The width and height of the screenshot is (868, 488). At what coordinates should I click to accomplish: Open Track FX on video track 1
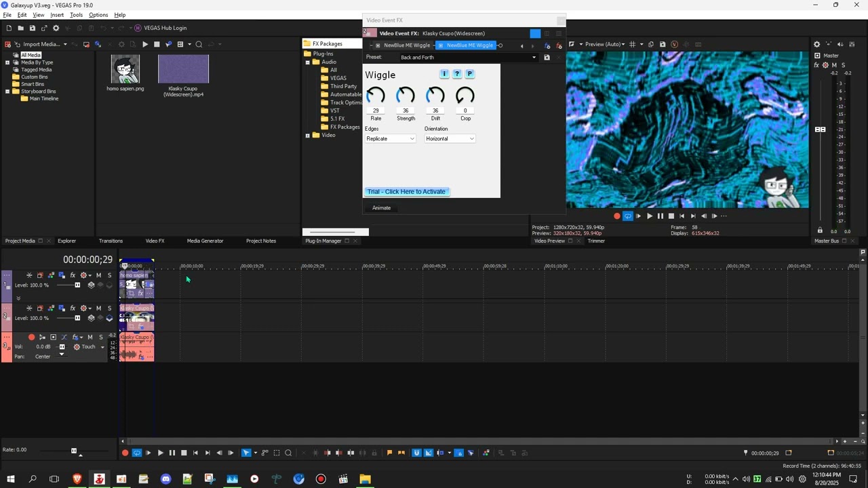coord(73,275)
